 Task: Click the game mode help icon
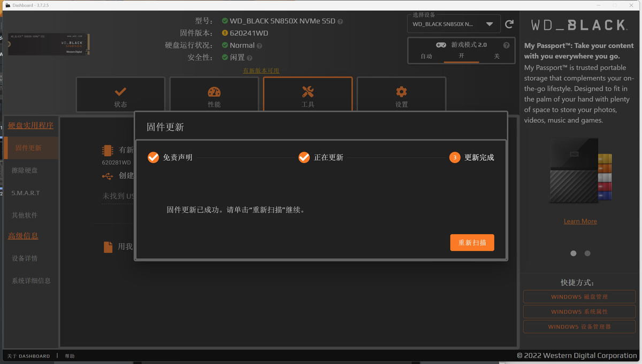(x=506, y=45)
